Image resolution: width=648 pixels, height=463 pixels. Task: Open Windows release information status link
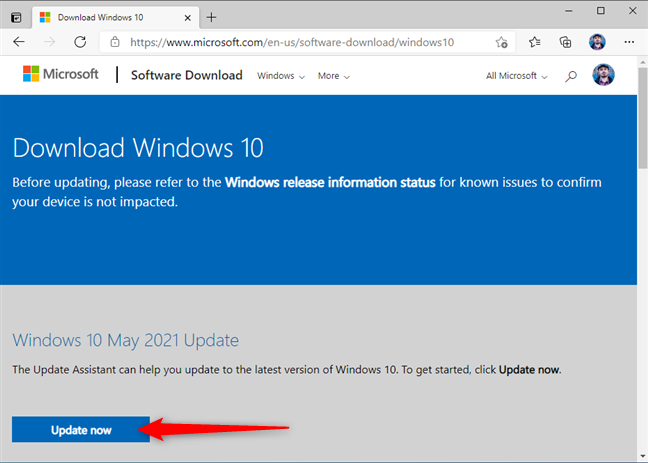pos(330,182)
